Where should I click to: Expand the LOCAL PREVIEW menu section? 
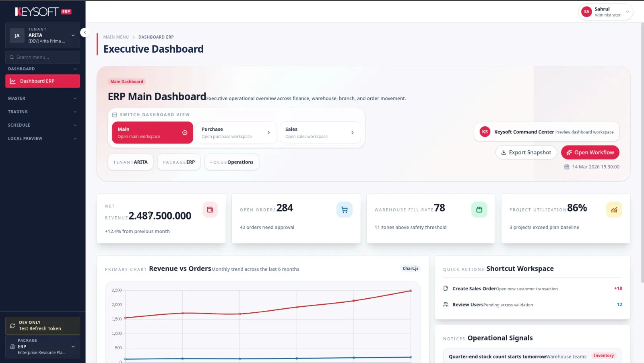pyautogui.click(x=43, y=139)
